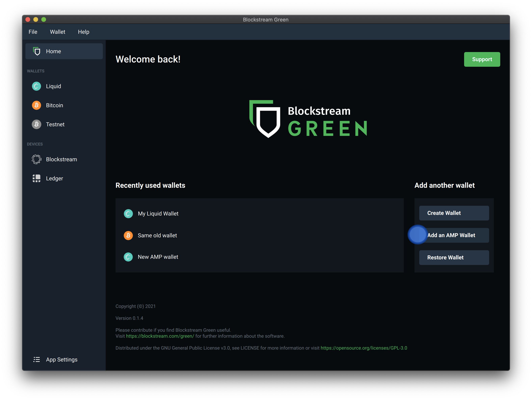Viewport: 532px width, 400px height.
Task: Open App Settings label text
Action: coord(62,359)
